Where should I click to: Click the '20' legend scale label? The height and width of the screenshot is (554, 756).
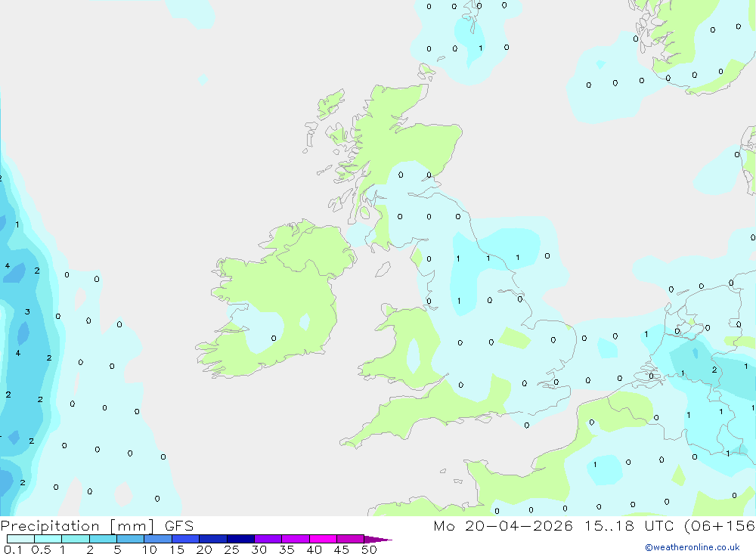(x=204, y=549)
